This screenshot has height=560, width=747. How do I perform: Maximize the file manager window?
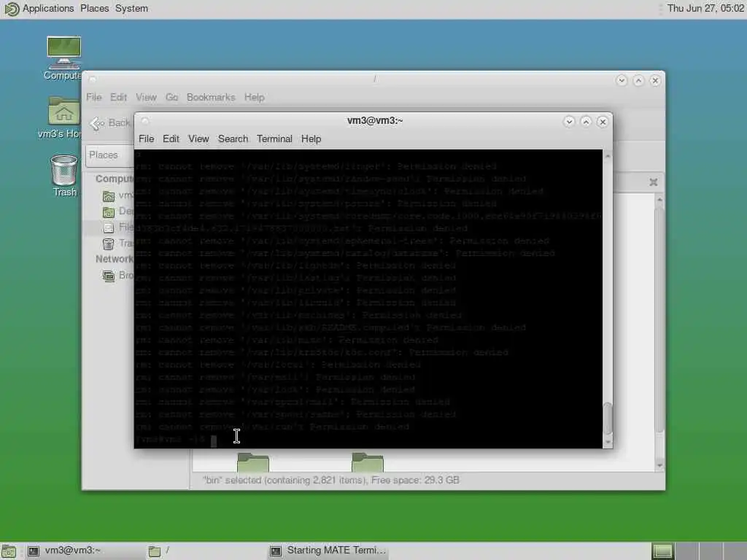(x=638, y=80)
